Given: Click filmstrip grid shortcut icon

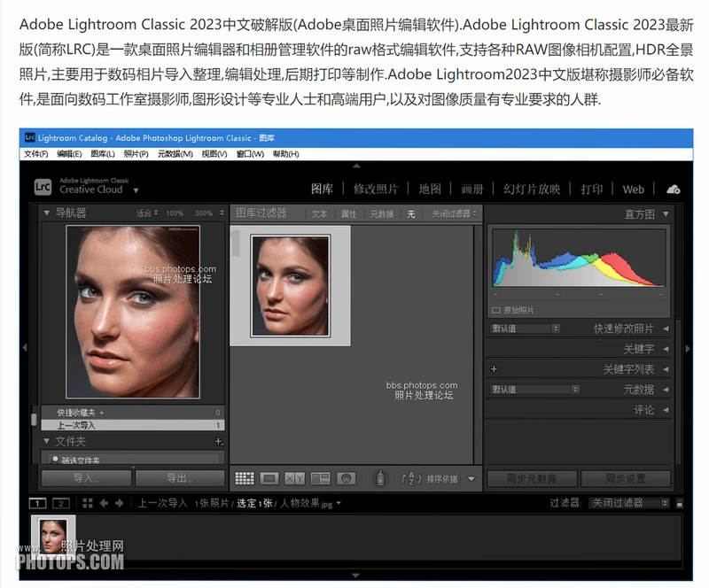Looking at the screenshot, I should [x=88, y=503].
